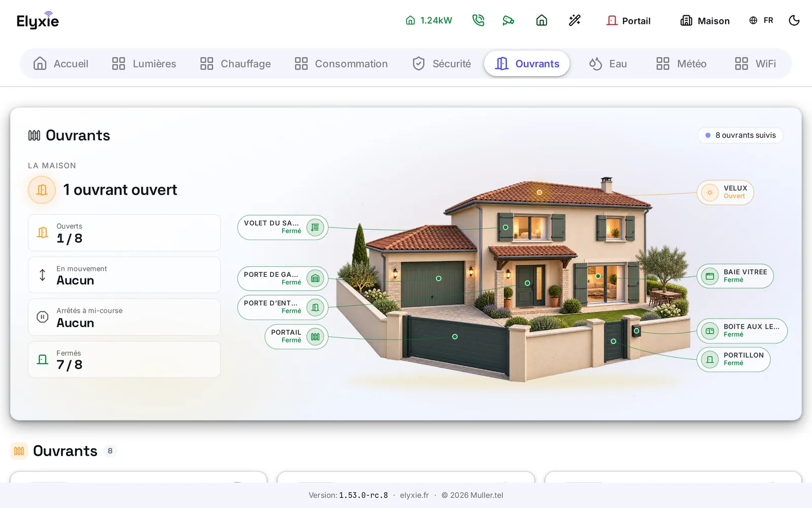Click the power consumption 1.24kW indicator

click(x=429, y=20)
